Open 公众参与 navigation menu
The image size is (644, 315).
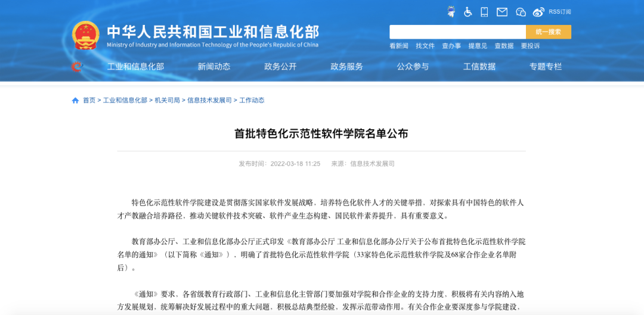[x=413, y=67]
